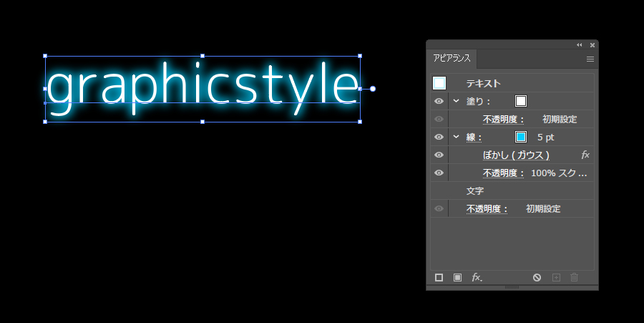Collapse the 線 stroke row
This screenshot has width=644, height=323.
click(456, 136)
